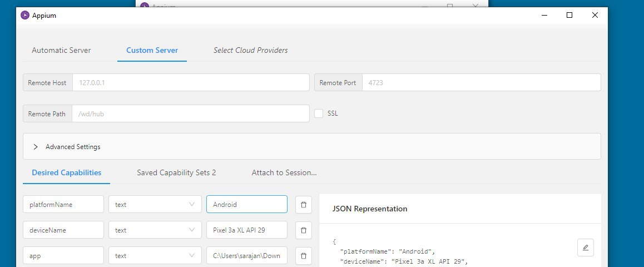The height and width of the screenshot is (267, 644).
Task: Edit the deviceName capability name field
Action: click(x=63, y=230)
